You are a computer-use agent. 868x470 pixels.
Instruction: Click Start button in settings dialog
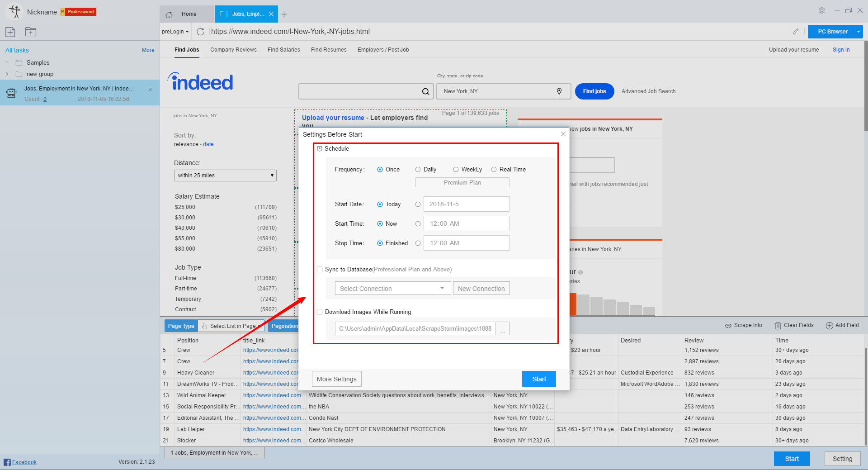(539, 379)
